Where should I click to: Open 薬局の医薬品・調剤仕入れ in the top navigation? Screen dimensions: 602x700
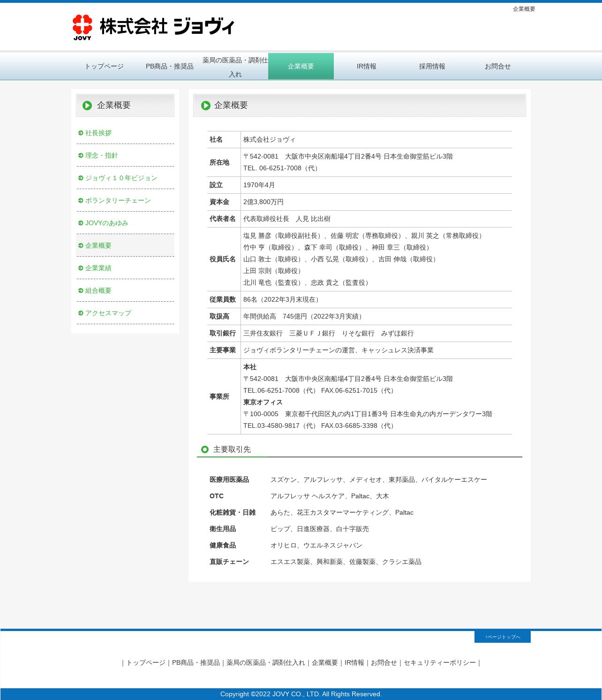pos(235,67)
